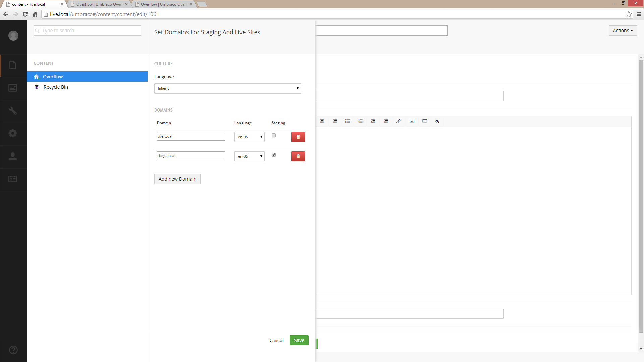Insert numbered list in editor
This screenshot has width=644, height=362.
[x=360, y=121]
